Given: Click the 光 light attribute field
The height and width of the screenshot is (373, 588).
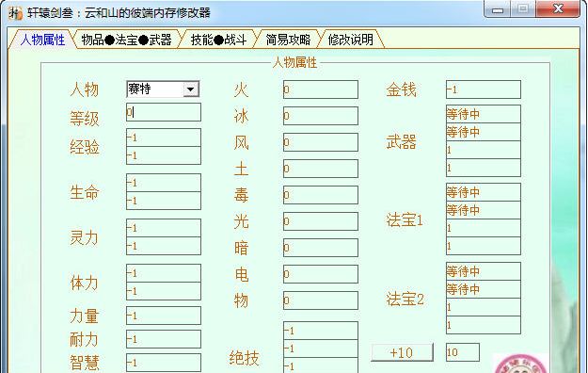Looking at the screenshot, I should tap(321, 221).
